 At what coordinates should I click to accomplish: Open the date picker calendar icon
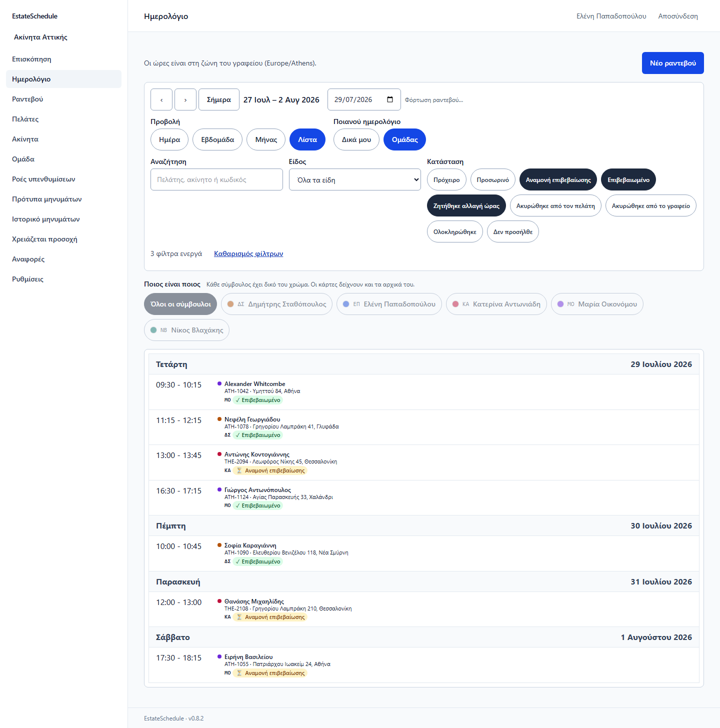pyautogui.click(x=390, y=99)
